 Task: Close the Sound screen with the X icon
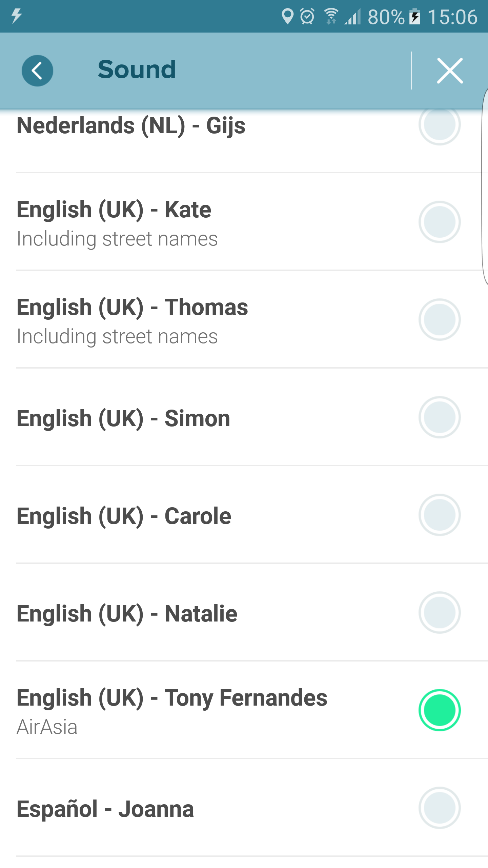click(450, 71)
